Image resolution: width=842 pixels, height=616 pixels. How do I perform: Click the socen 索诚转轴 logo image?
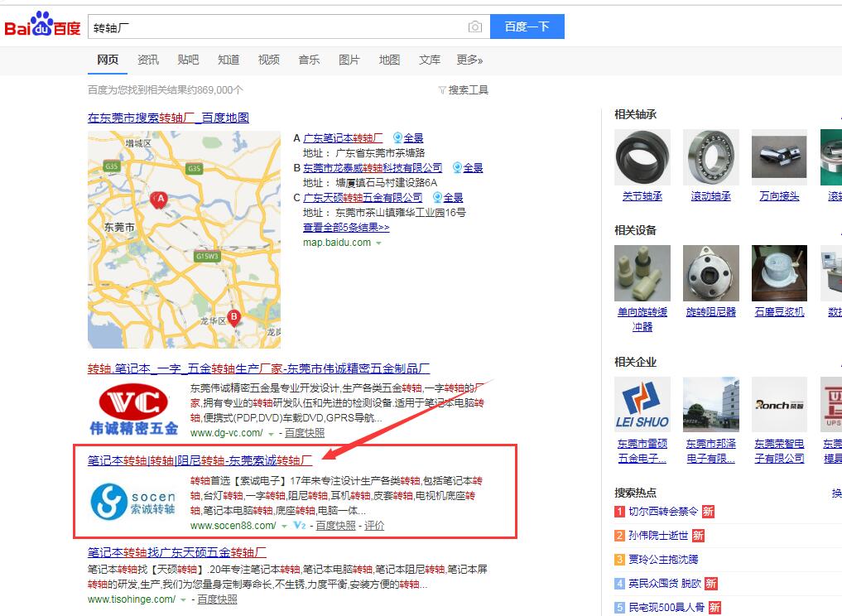[134, 500]
